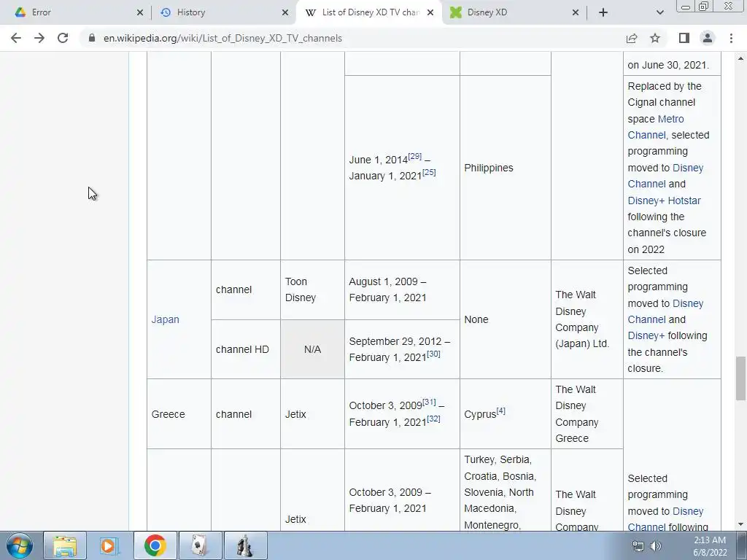Open citation 25 reference
This screenshot has width=747, height=560.
click(x=429, y=172)
